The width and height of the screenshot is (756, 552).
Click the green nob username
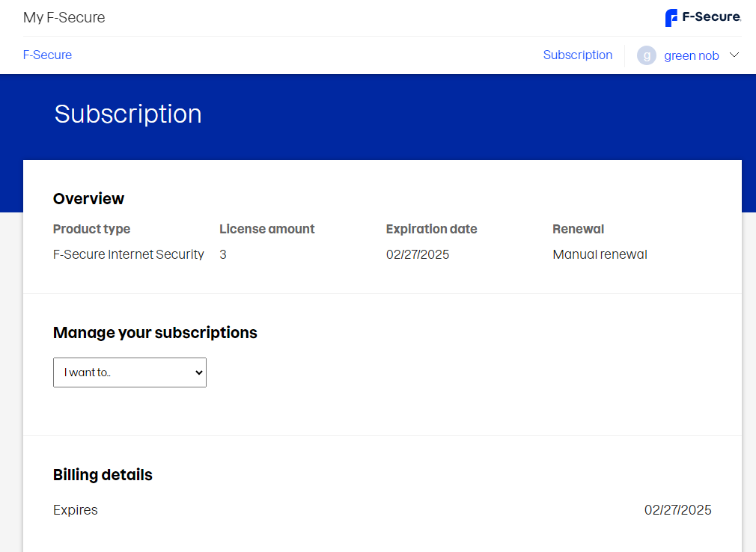pyautogui.click(x=692, y=56)
